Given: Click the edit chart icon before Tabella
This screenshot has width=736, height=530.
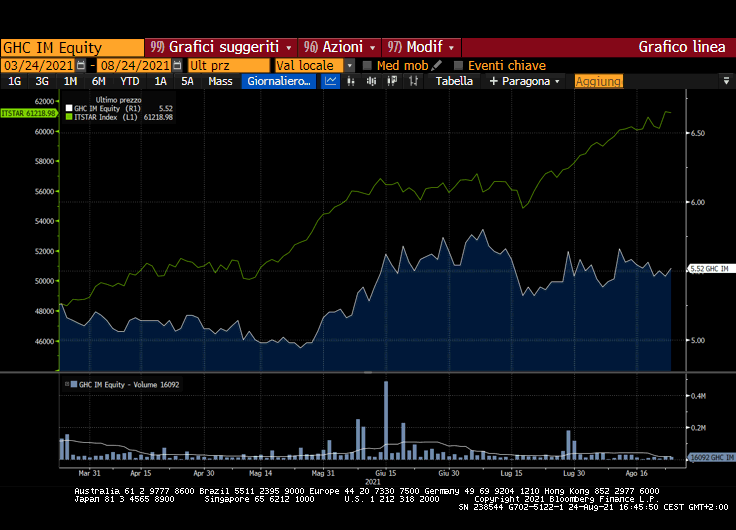Looking at the screenshot, I should (x=414, y=81).
